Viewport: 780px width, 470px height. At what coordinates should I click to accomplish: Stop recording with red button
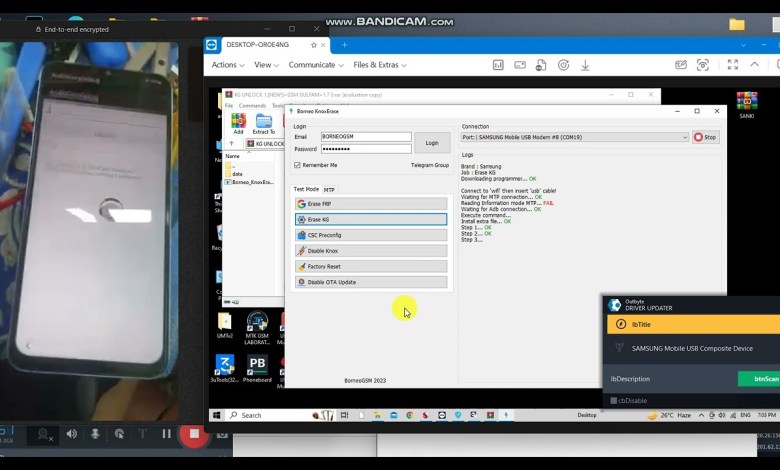194,435
